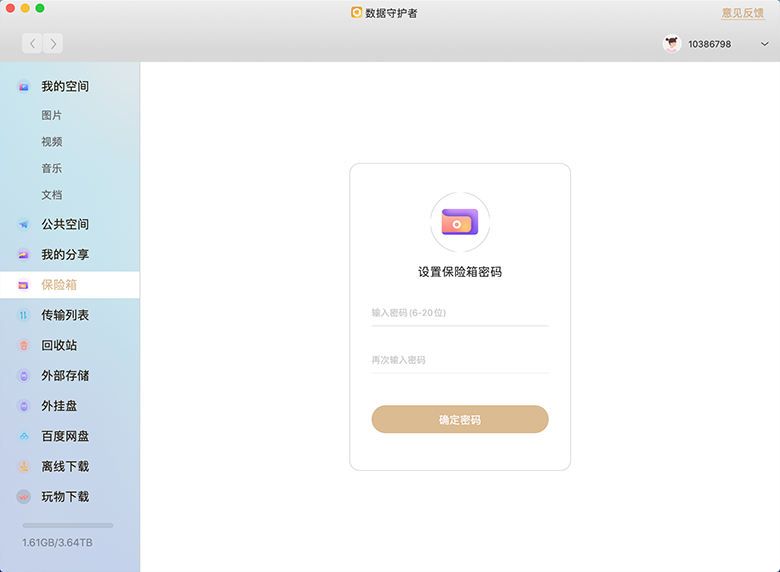Close the window with red button

10,8
